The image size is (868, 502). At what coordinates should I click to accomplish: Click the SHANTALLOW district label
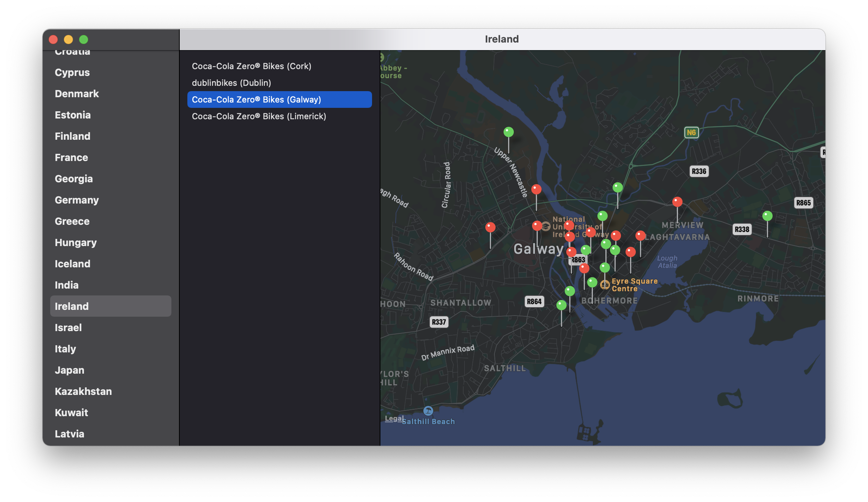461,303
